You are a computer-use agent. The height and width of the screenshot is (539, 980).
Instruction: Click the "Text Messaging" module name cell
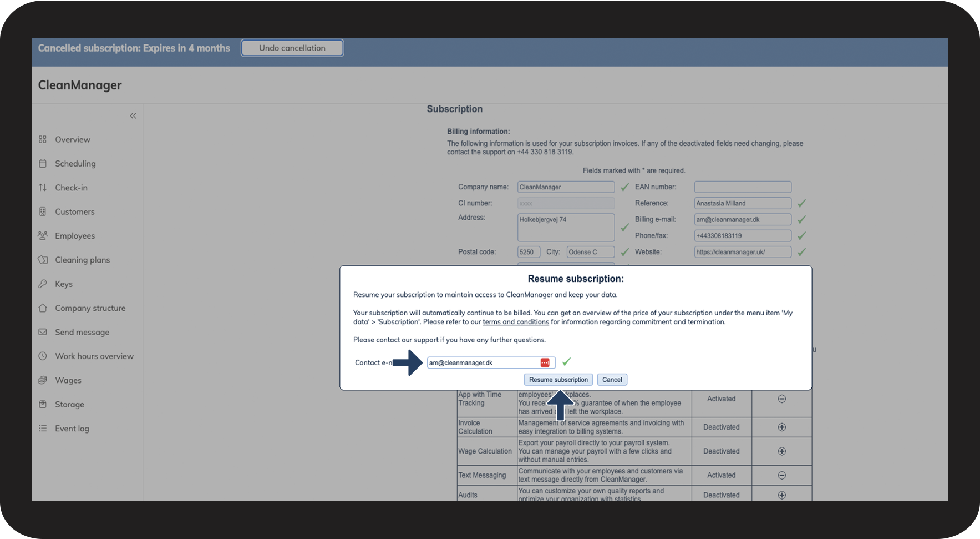click(x=482, y=475)
